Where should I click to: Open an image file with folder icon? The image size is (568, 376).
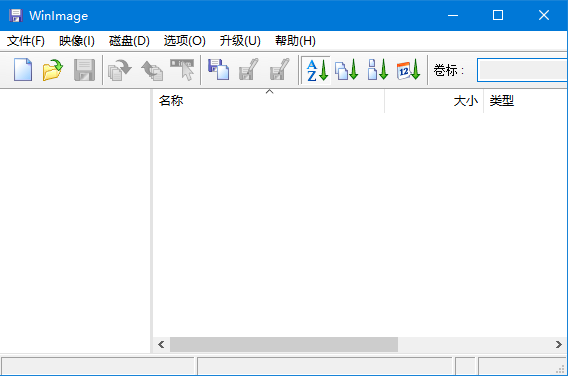pos(53,70)
